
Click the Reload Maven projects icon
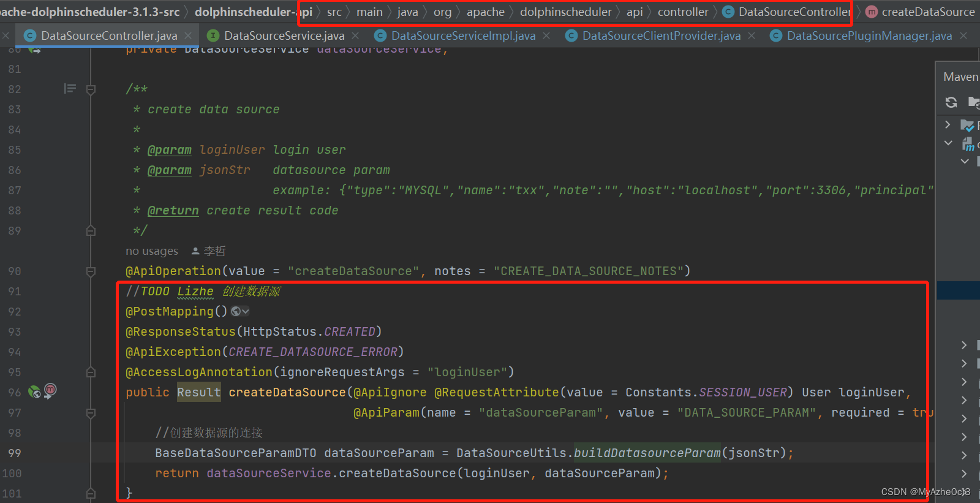[951, 102]
